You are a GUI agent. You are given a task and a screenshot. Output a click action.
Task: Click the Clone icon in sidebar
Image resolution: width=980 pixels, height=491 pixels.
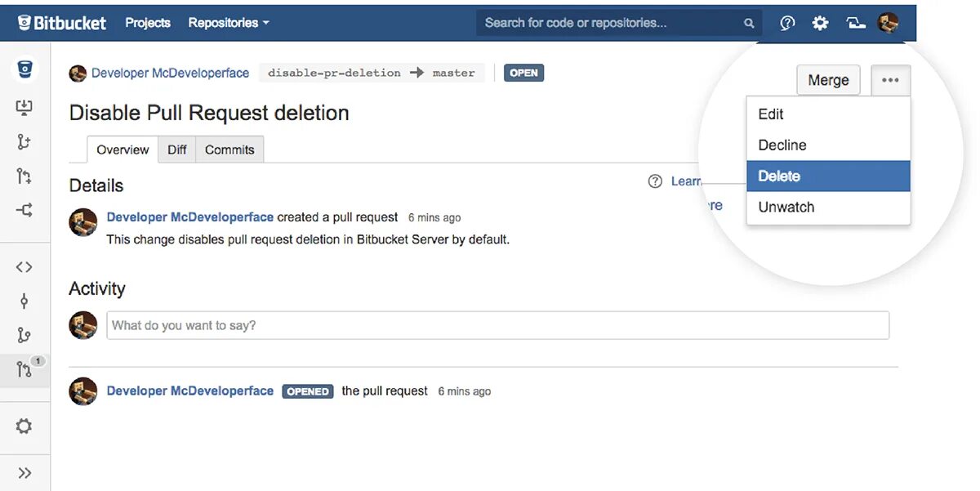click(24, 107)
